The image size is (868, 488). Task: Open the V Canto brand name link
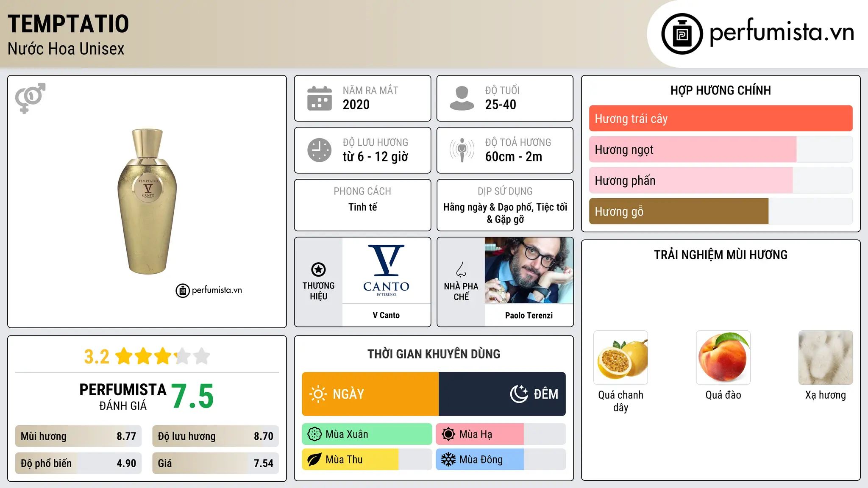pos(386,315)
